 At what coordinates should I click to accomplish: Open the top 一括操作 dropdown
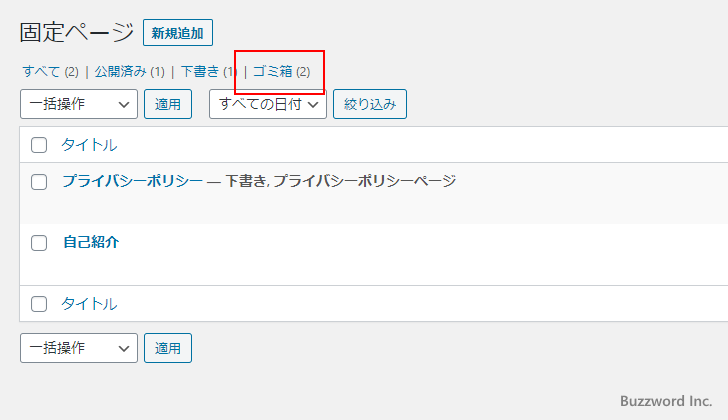point(79,104)
